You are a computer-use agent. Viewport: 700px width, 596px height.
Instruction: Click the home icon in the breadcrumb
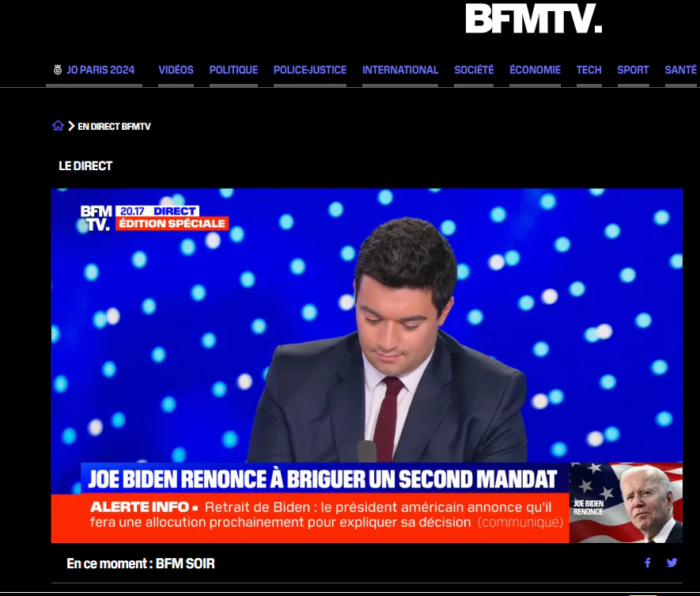tap(58, 126)
